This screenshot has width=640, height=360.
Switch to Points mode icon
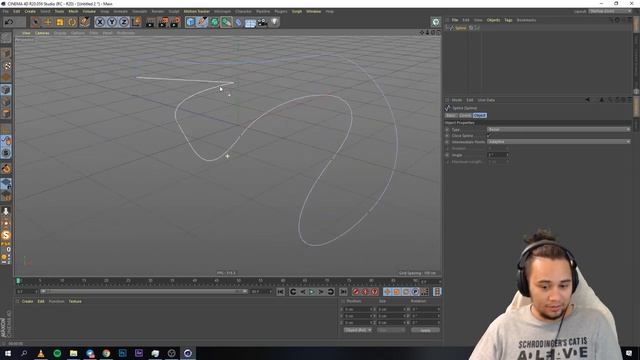coord(6,90)
